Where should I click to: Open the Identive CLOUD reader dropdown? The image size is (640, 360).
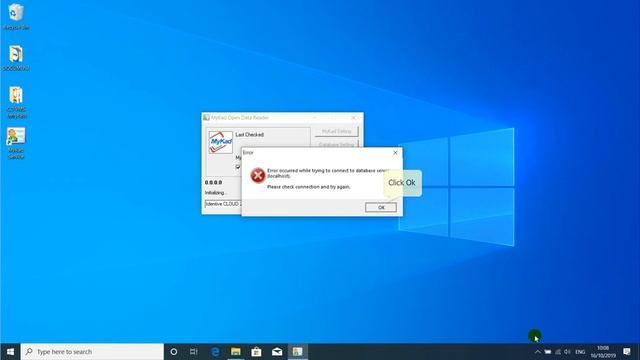pos(223,204)
